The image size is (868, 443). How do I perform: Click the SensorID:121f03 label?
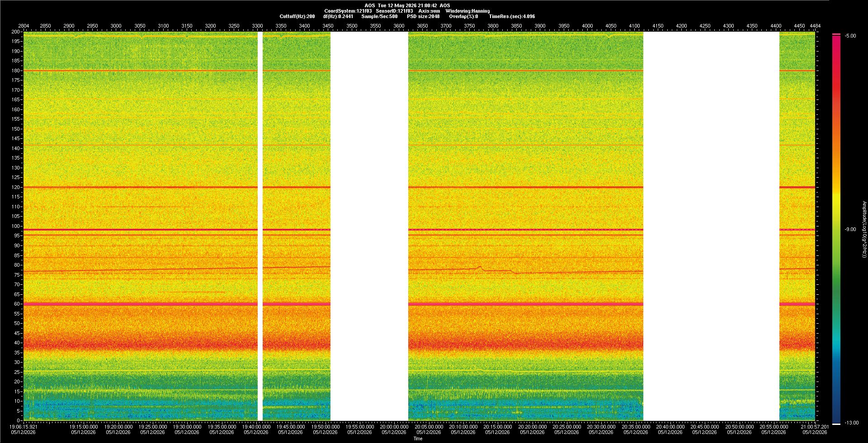tap(394, 11)
